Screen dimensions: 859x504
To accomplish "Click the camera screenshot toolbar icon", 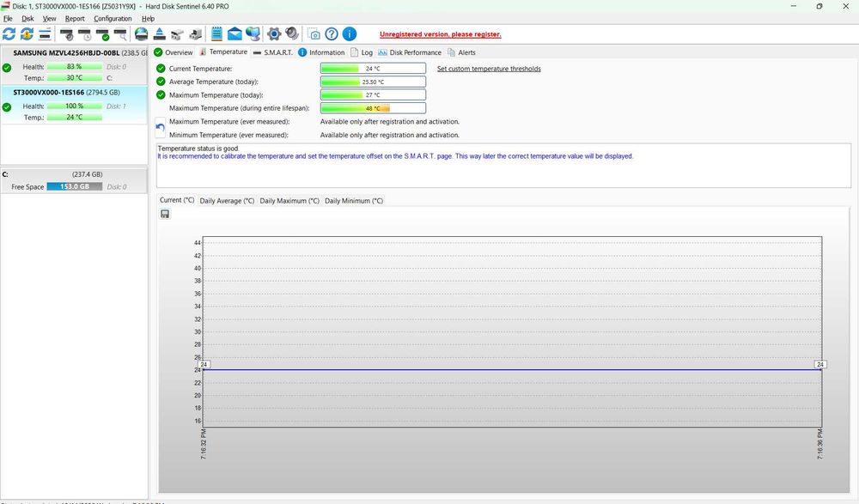I will [314, 34].
